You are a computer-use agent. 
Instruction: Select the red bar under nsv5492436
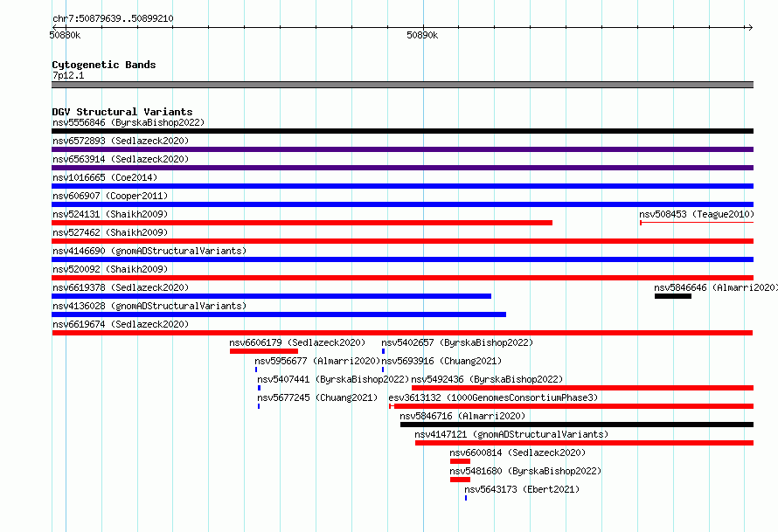582,388
